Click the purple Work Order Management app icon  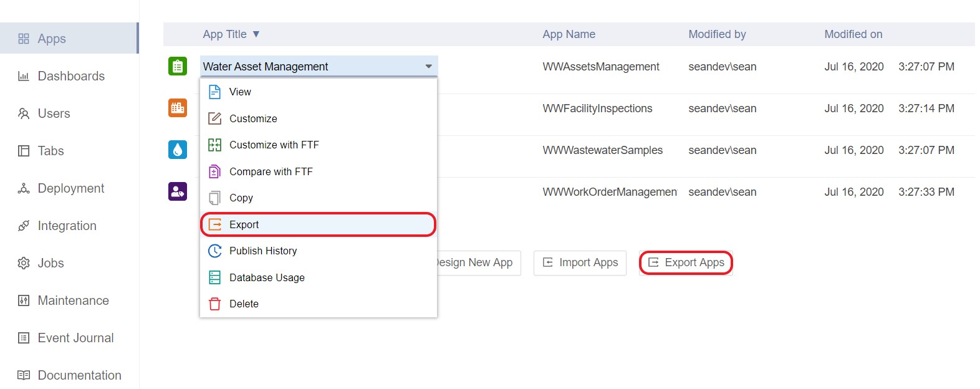(178, 191)
